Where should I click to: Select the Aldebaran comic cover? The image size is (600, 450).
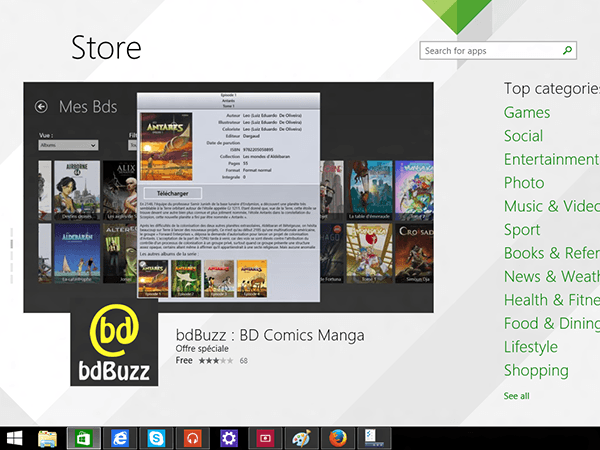pyautogui.click(x=77, y=253)
